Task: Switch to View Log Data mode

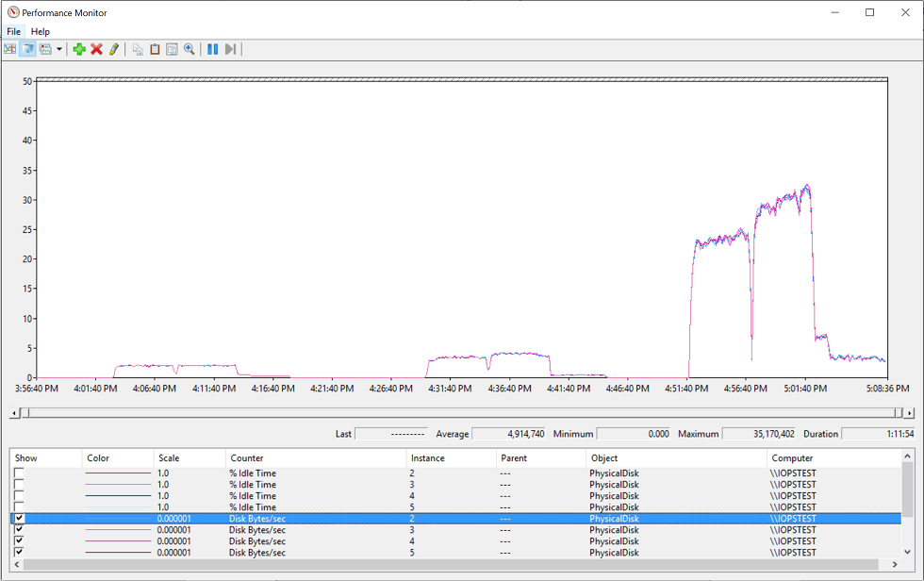Action: 29,48
